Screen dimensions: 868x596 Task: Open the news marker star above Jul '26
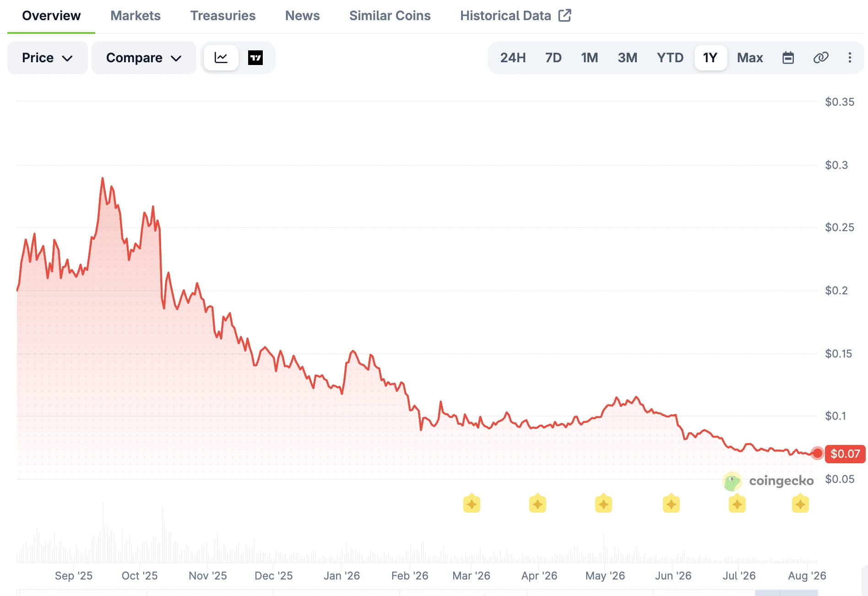tap(737, 504)
